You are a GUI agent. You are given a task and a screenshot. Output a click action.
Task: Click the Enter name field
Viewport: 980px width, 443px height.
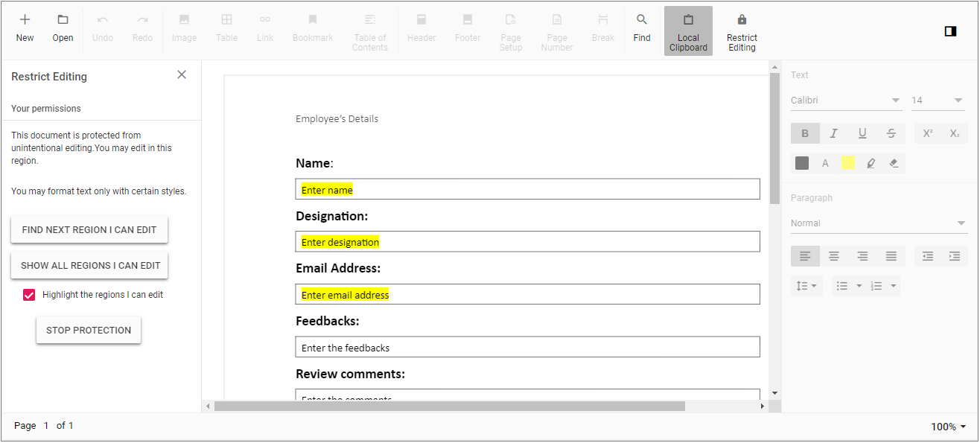(x=527, y=189)
